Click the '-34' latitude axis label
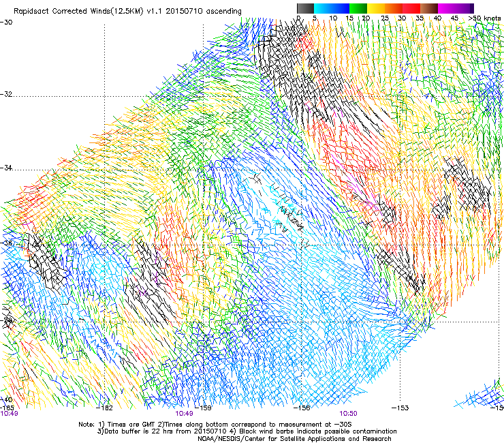This screenshot has width=504, height=443. point(6,168)
